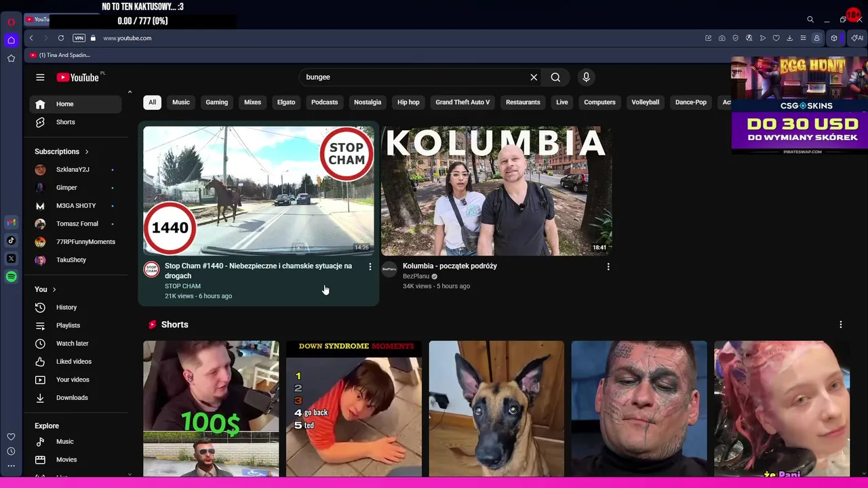
Task: Open the Shorts shelf three-dot menu
Action: point(841,325)
